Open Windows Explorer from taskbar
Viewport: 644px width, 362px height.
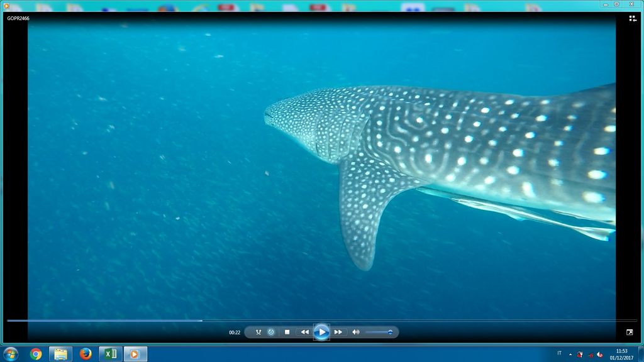(x=60, y=354)
